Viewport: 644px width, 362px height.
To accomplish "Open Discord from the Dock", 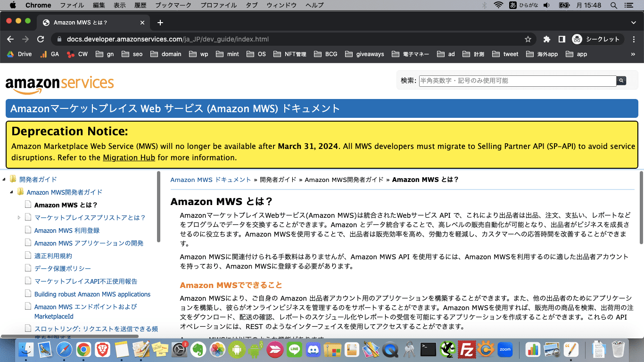I will point(314,350).
